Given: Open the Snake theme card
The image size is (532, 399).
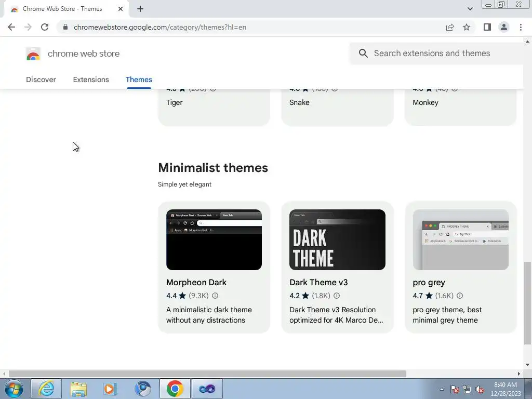Looking at the screenshot, I should coord(337,107).
